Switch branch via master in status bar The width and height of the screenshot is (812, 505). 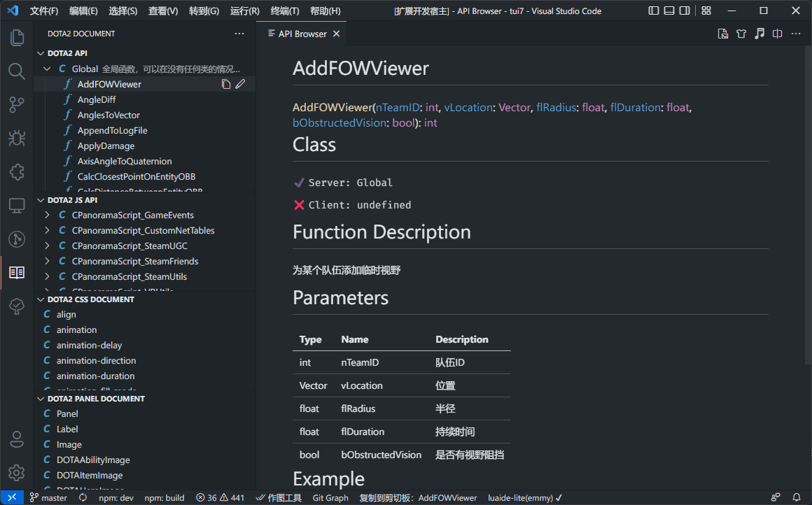point(49,498)
